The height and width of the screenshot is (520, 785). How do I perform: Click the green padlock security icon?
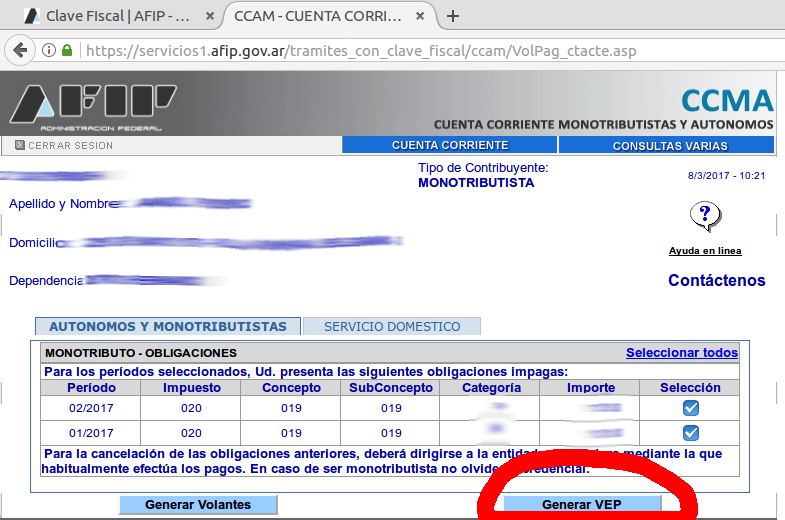click(67, 50)
